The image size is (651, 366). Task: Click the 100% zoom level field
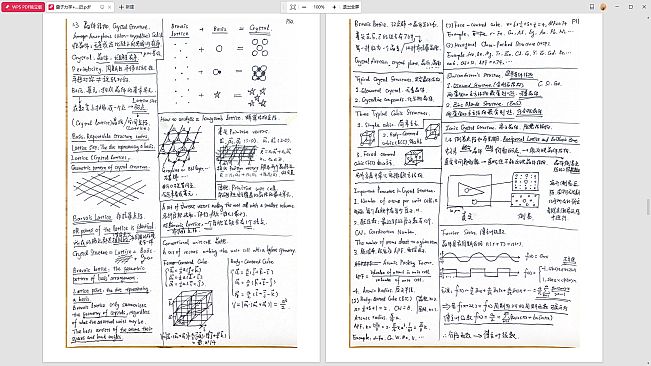tap(319, 7)
